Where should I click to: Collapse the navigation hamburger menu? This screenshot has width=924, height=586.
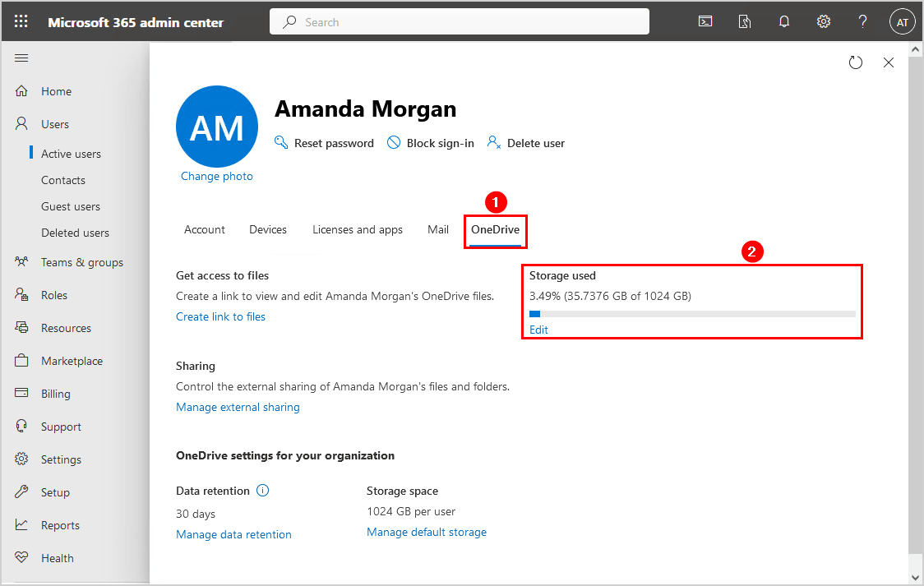pos(22,58)
